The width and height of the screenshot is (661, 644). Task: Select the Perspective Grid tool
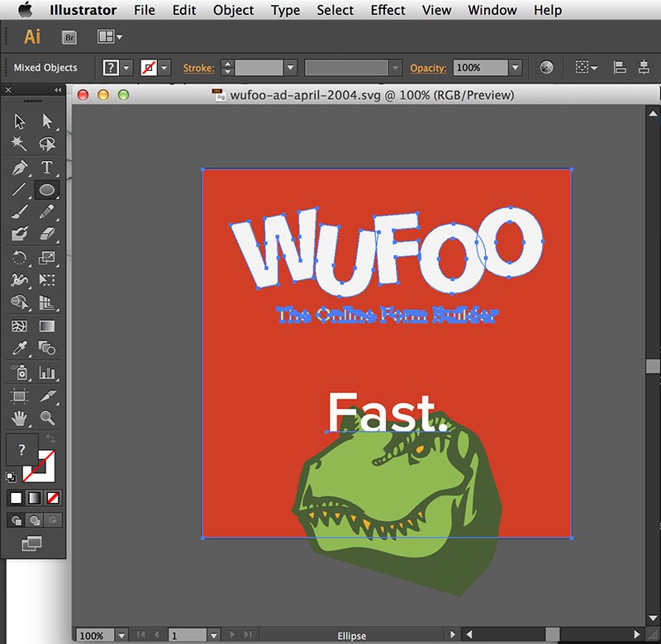coord(47,302)
